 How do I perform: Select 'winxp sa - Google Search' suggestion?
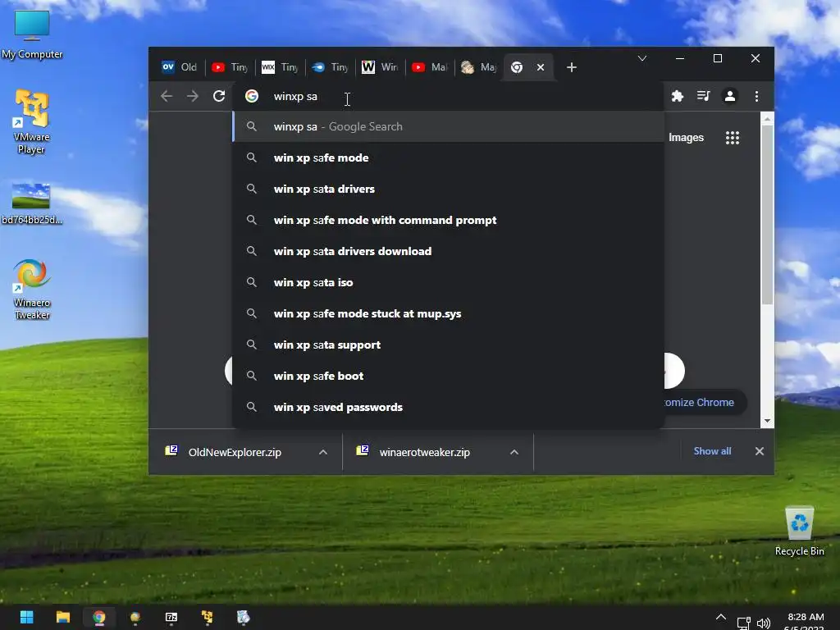point(449,126)
